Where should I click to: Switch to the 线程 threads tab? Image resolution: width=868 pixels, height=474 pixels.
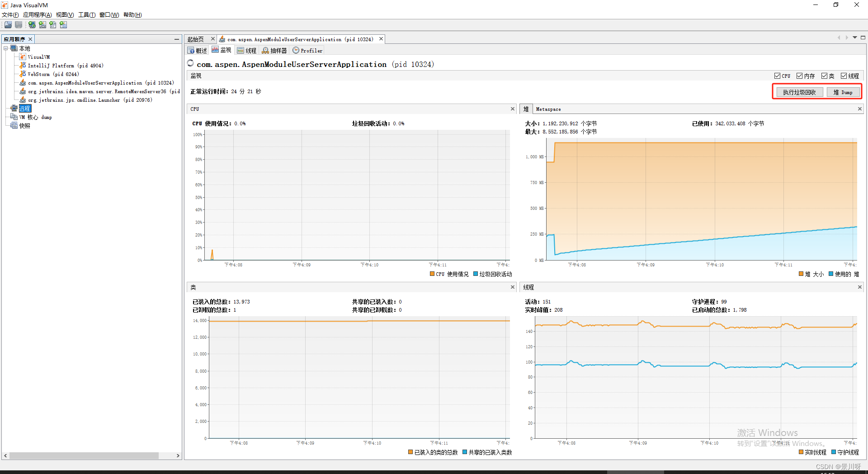247,51
